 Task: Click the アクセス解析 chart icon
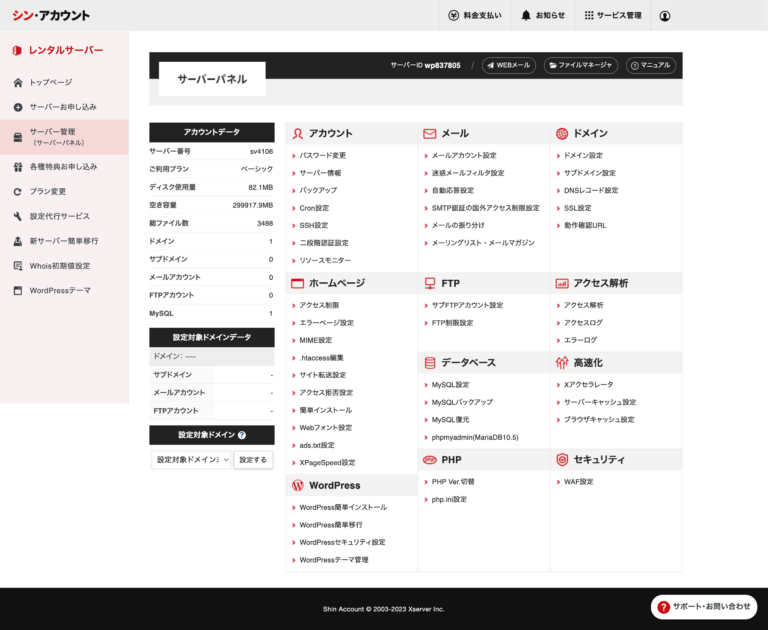(x=562, y=283)
